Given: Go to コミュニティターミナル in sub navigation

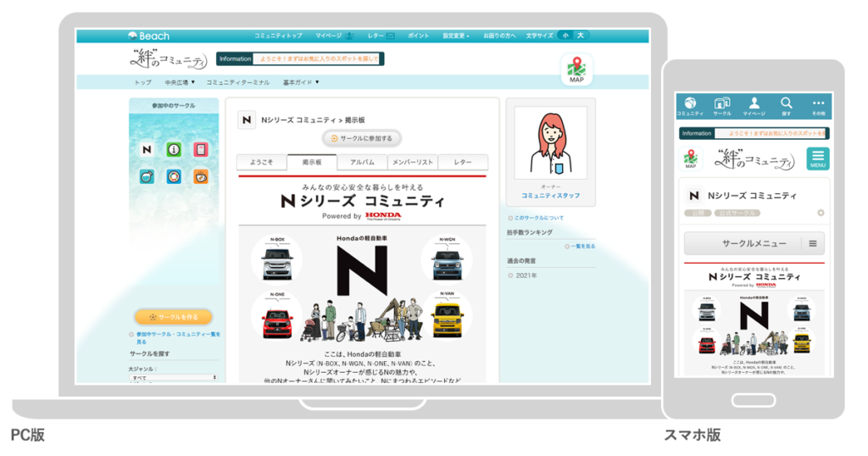Looking at the screenshot, I should tap(238, 82).
